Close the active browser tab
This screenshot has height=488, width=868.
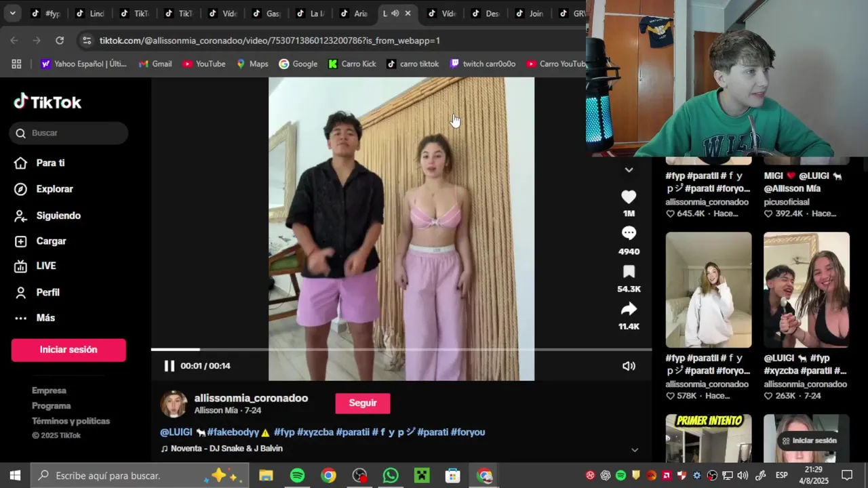(408, 14)
